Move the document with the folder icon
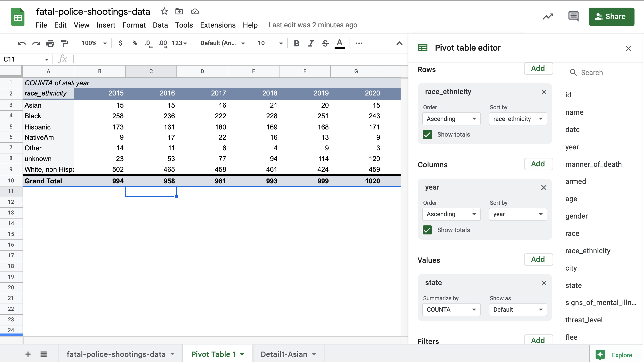Screen dimensions: 644x362 pos(179,11)
